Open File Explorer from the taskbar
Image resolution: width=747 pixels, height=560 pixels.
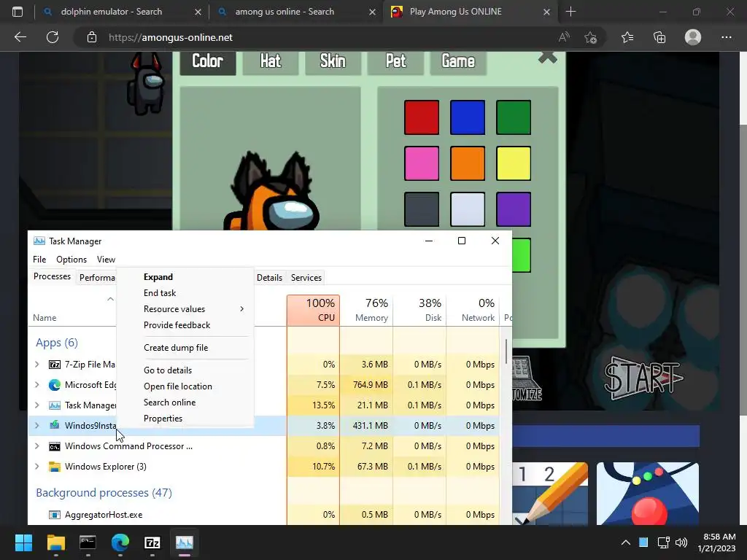click(55, 542)
